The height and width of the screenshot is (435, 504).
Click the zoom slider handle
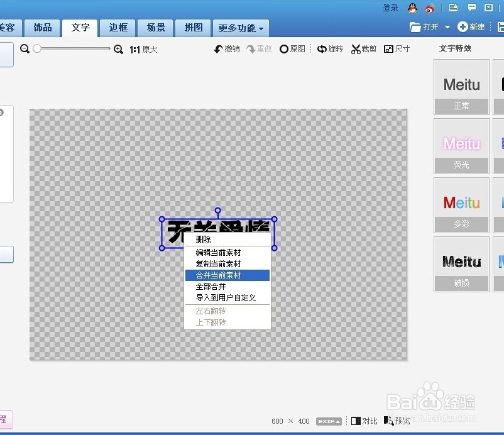pyautogui.click(x=37, y=48)
